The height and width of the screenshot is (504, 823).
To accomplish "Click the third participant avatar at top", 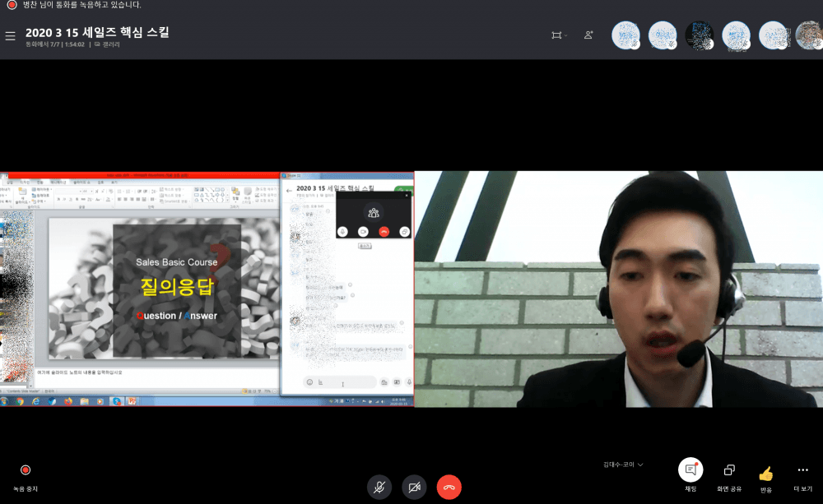I will coord(700,35).
